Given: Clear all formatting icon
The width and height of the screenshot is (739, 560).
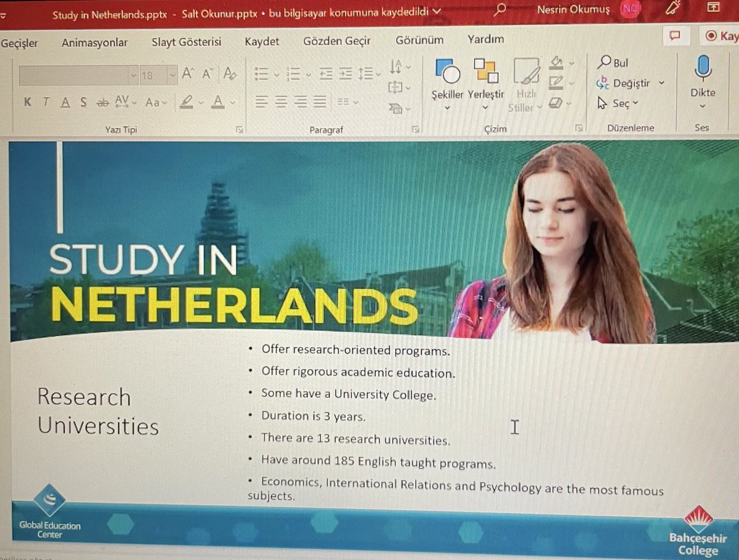Looking at the screenshot, I should coord(229,74).
